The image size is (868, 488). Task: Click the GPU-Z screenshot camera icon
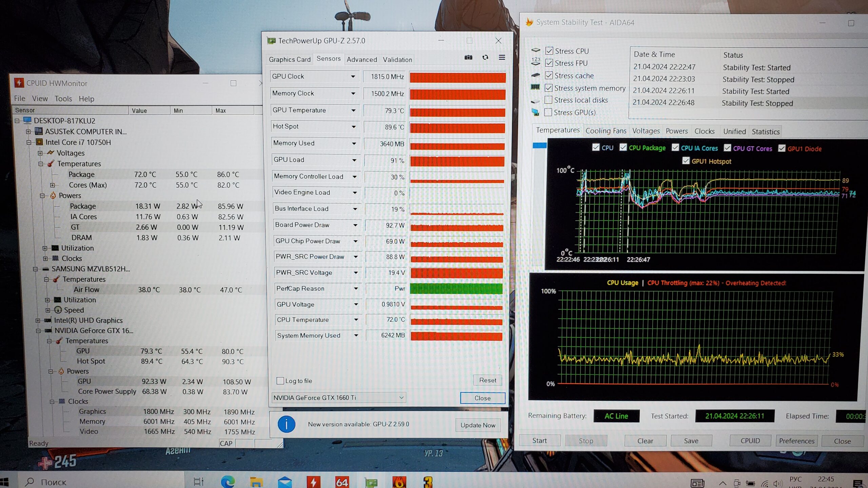[x=468, y=58]
